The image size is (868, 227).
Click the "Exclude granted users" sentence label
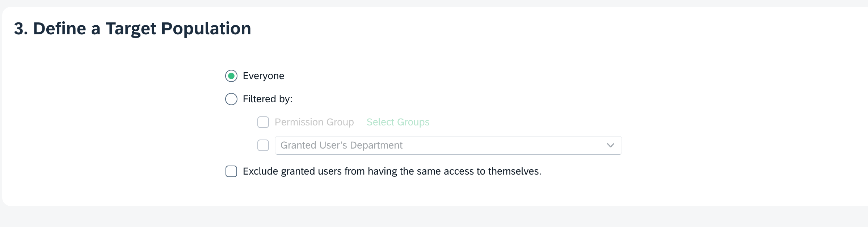[392, 171]
